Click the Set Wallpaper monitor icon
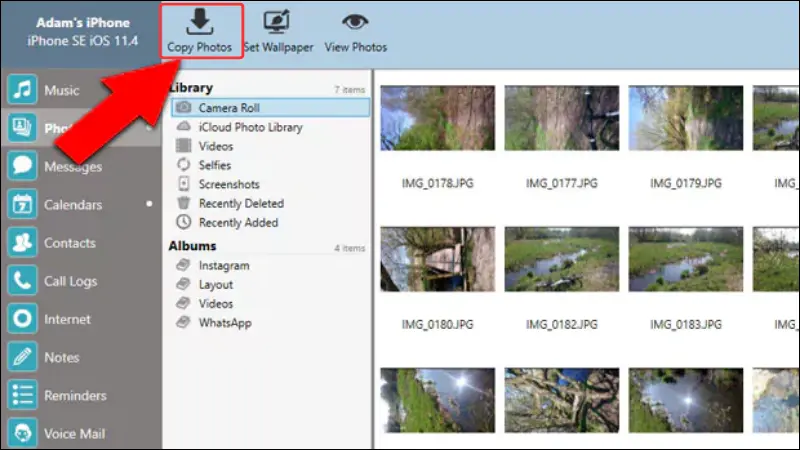This screenshot has height=450, width=800. (x=277, y=22)
